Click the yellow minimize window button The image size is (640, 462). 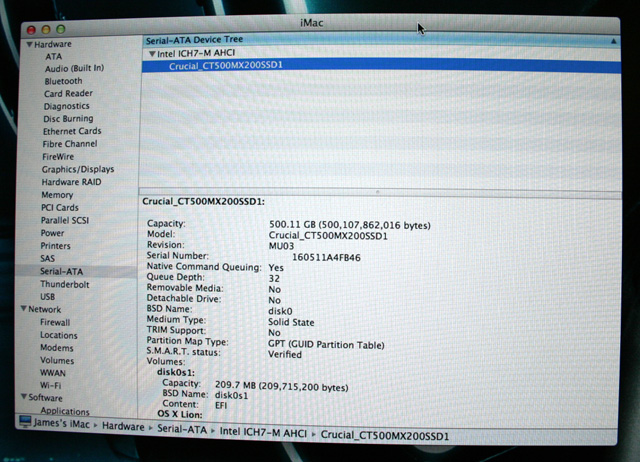coord(46,29)
